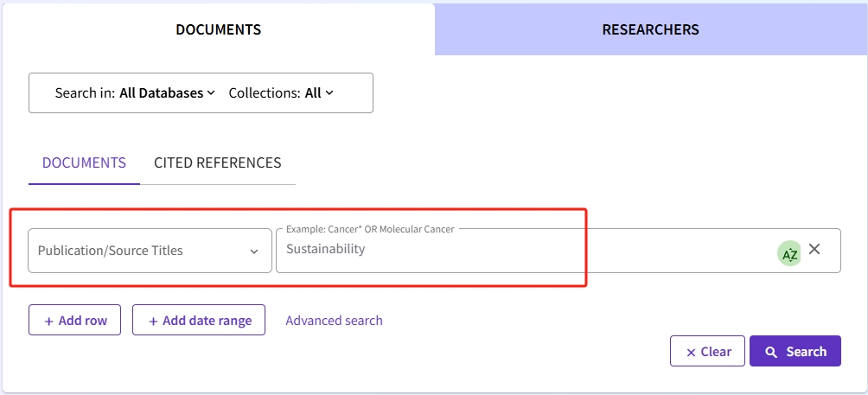Expand the Collections: All dropdown
Viewport: 868px width, 395px height.
coord(281,93)
